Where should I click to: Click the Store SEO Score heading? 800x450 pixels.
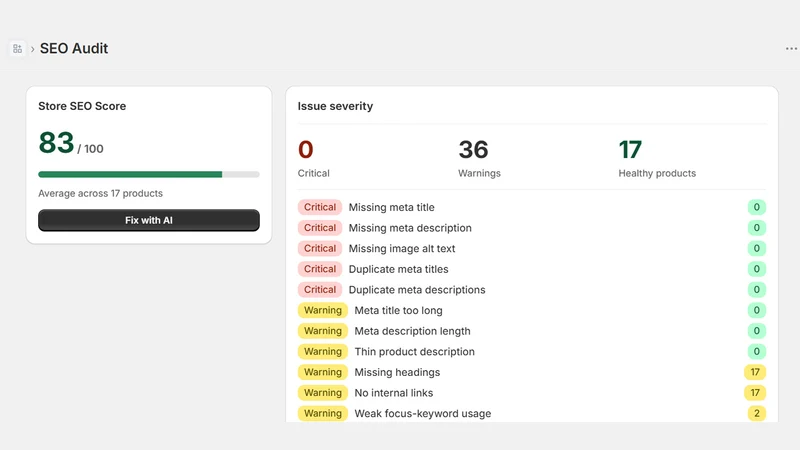pos(82,106)
